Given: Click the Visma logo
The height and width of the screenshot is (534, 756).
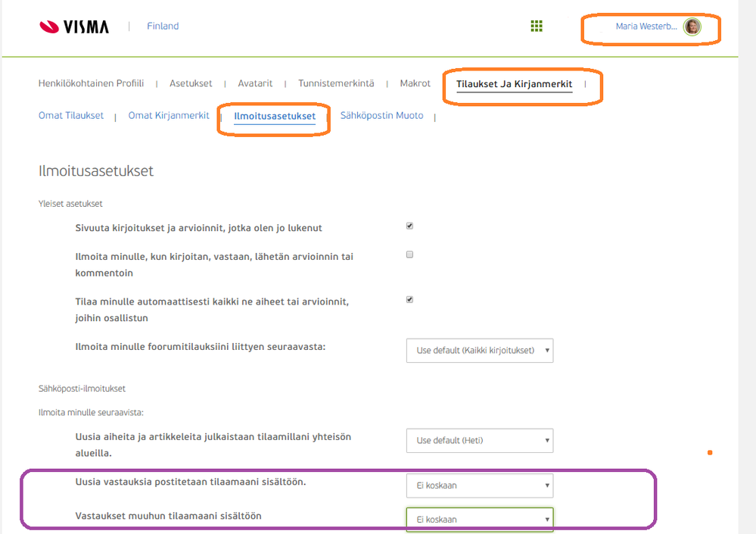Looking at the screenshot, I should tap(74, 27).
